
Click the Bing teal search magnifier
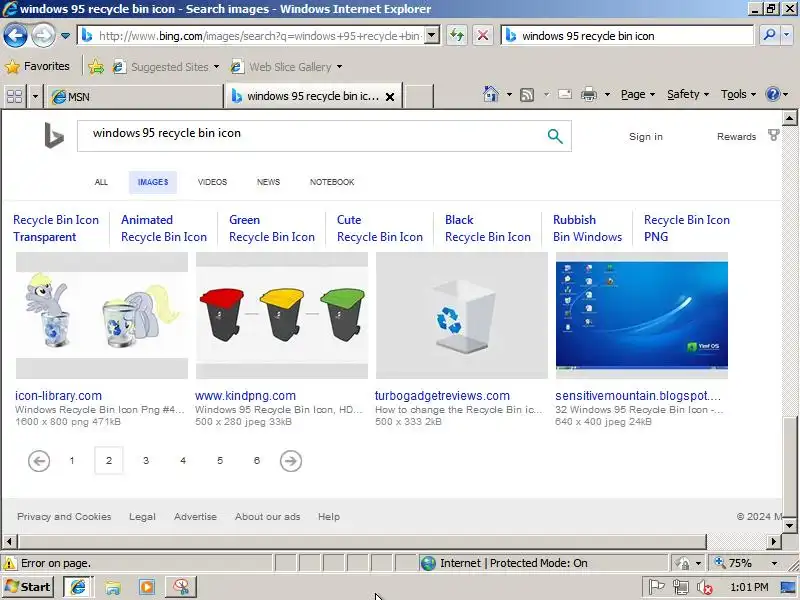pos(555,136)
